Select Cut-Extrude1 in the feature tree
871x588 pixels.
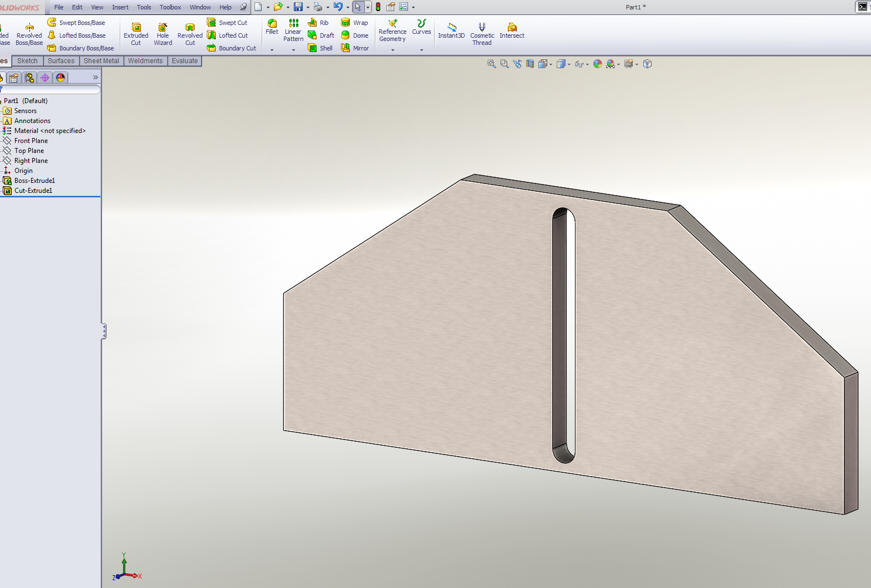33,191
